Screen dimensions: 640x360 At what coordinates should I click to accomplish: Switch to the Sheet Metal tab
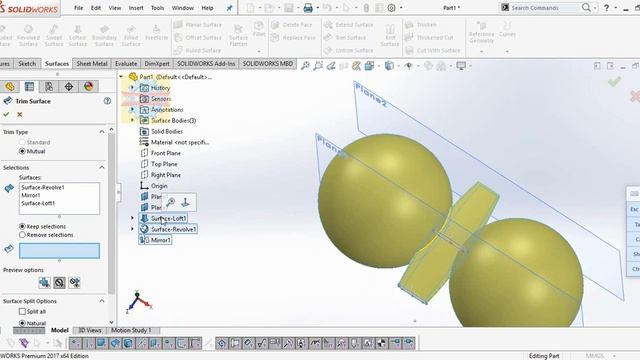[x=92, y=64]
